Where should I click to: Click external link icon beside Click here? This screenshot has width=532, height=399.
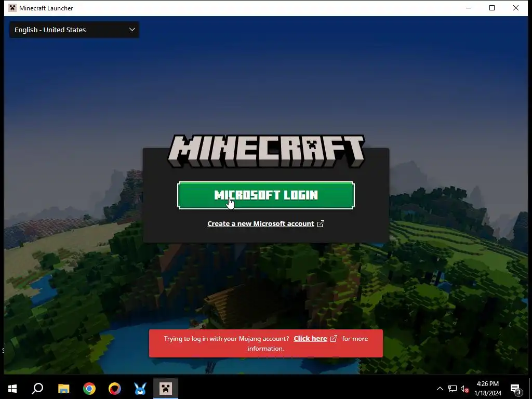(x=334, y=338)
